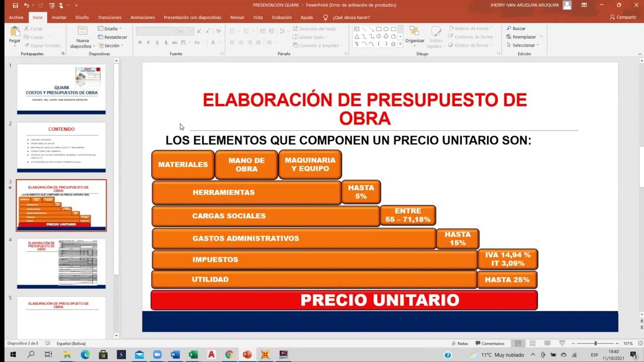Image resolution: width=644 pixels, height=362 pixels.
Task: Switch to the Revisar tab
Action: pyautogui.click(x=237, y=17)
